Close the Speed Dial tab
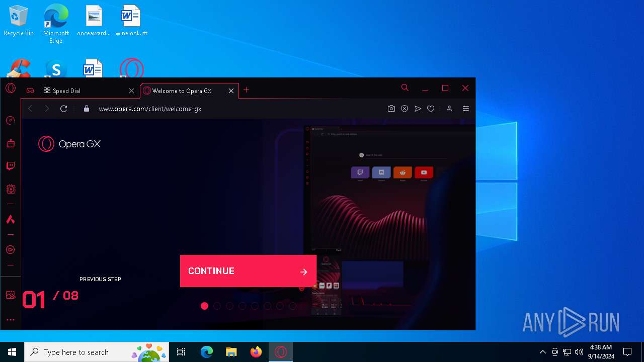Image resolution: width=644 pixels, height=362 pixels. click(x=131, y=91)
